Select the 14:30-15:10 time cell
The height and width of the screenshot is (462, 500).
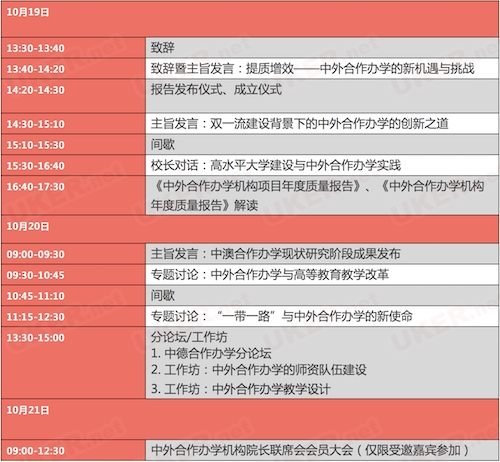73,124
